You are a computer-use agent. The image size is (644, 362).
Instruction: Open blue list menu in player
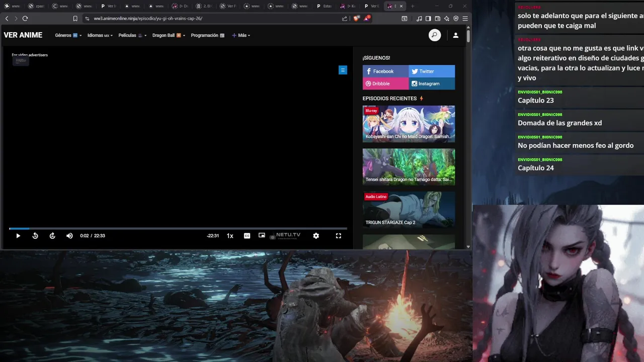(343, 70)
